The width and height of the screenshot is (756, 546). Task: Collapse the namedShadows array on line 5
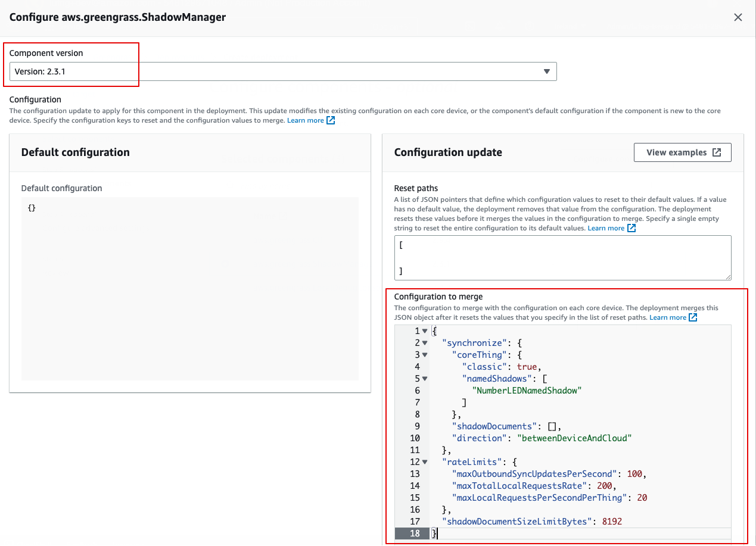click(425, 378)
